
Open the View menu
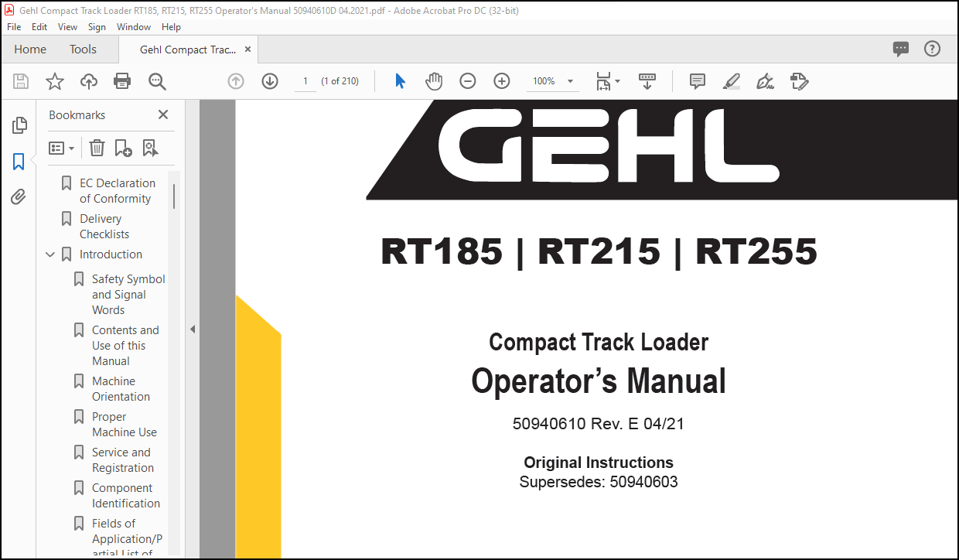coord(68,27)
